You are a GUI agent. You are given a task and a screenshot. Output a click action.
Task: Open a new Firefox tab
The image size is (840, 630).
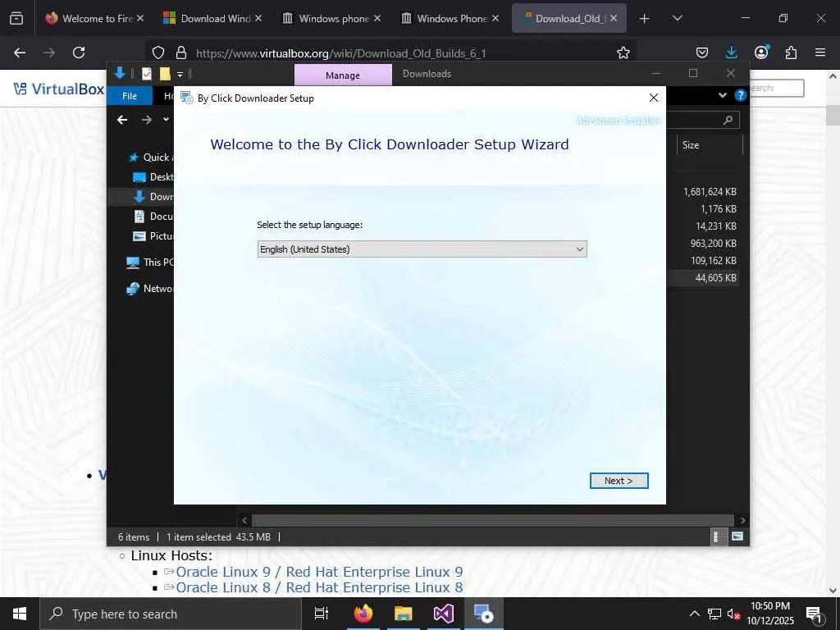[x=645, y=18]
